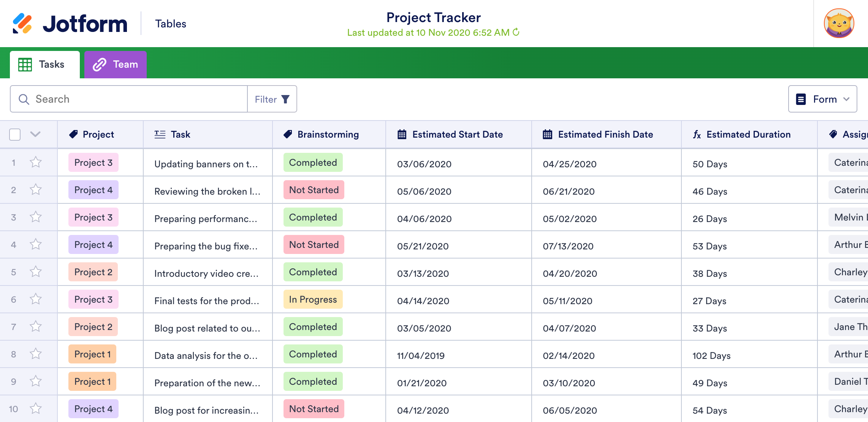Toggle the star on row 10
Viewport: 868px width, 422px height.
[x=36, y=409]
